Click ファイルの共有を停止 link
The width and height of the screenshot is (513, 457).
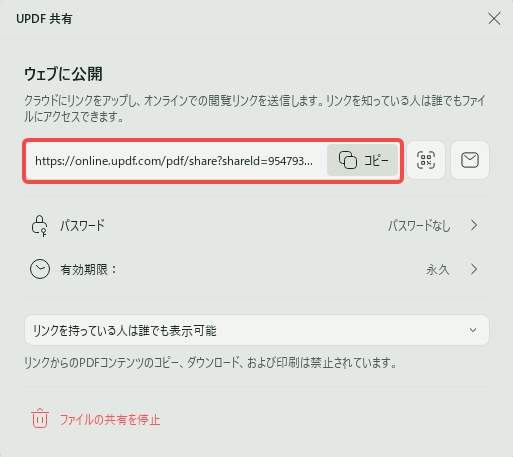tap(110, 420)
